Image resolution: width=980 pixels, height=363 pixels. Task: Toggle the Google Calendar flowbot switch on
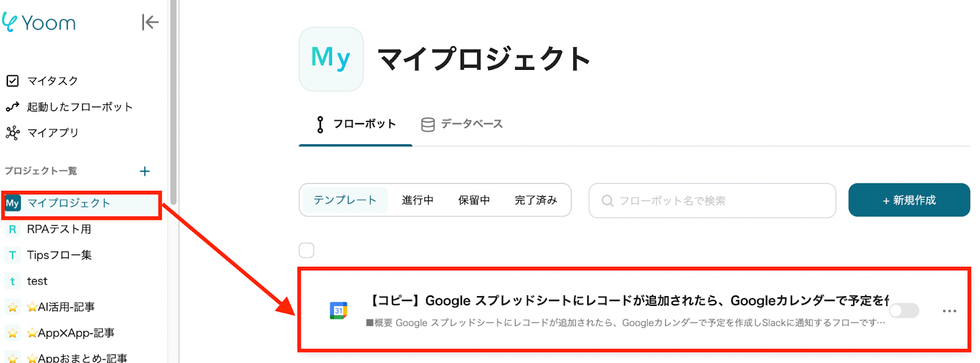(x=904, y=311)
